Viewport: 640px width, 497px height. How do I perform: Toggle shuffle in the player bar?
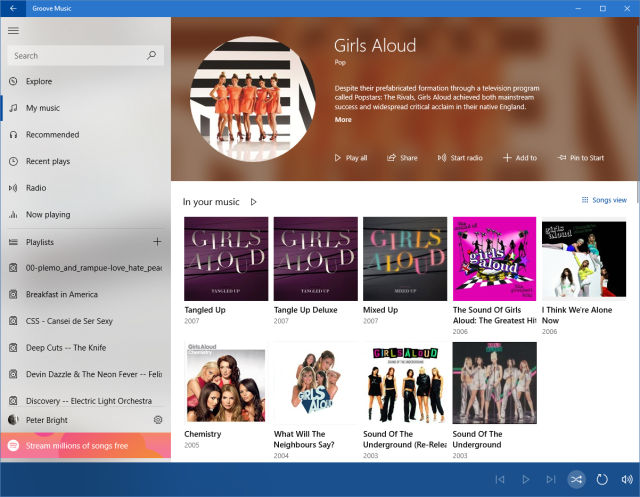576,479
